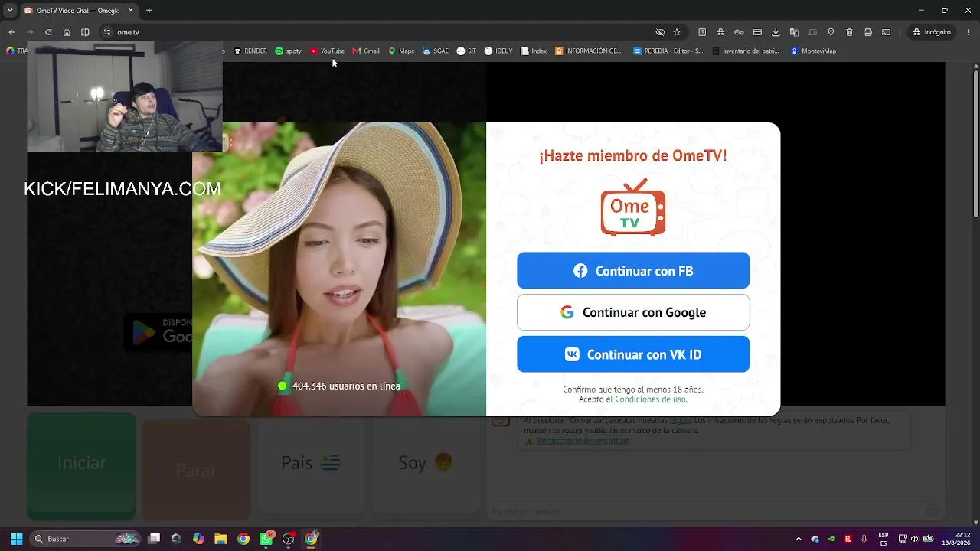Click the trash can icon in Chrome toolbar
980x551 pixels.
tap(849, 32)
